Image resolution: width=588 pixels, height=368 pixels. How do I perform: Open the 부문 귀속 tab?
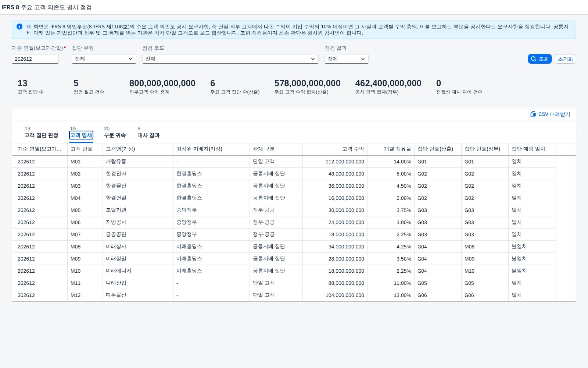(x=115, y=135)
